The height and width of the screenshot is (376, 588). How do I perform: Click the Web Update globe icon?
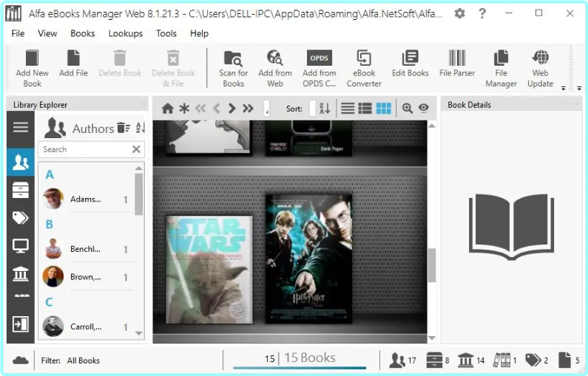(x=540, y=58)
